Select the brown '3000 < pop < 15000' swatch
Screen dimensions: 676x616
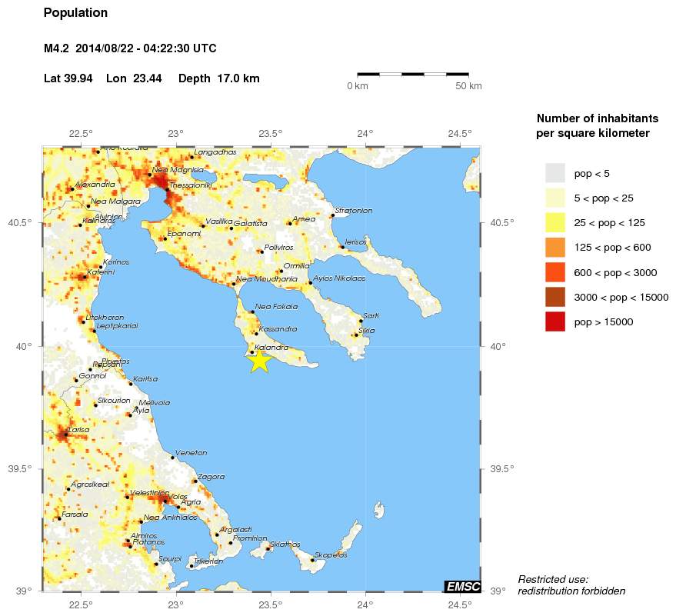coord(554,297)
